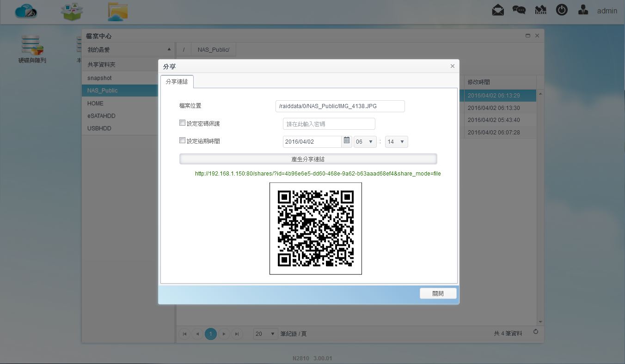Enable expiration time checkbox
The image size is (625, 364).
tap(182, 140)
